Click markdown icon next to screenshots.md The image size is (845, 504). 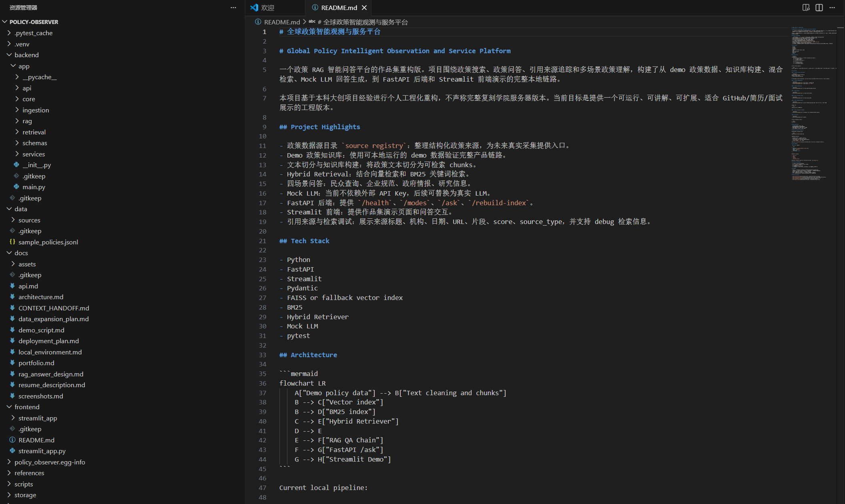point(12,396)
